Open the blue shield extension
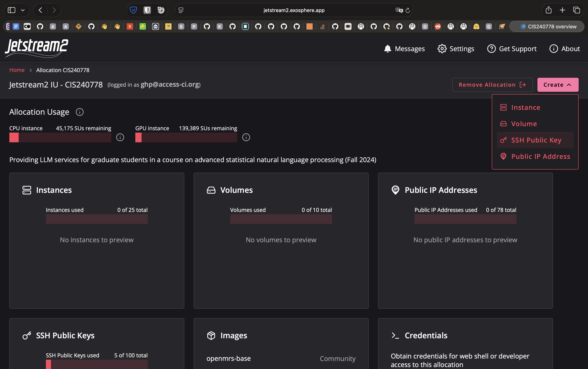588x369 pixels. pyautogui.click(x=133, y=10)
